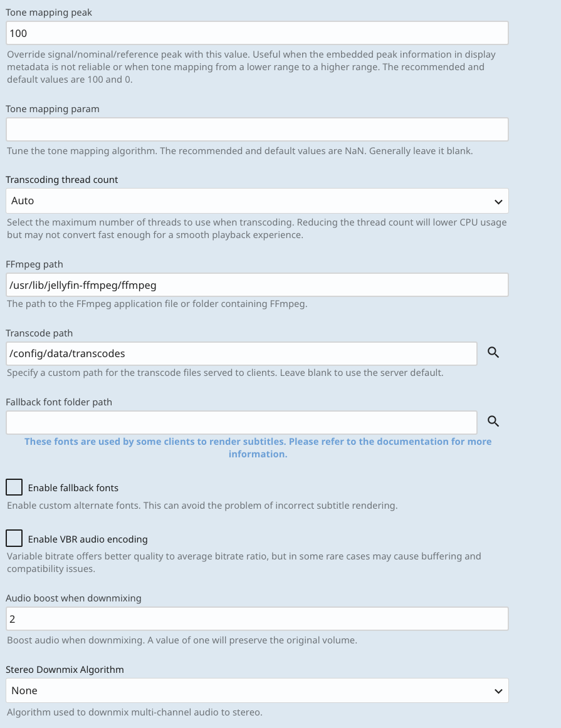Tick the Enable VBR audio encoding checkbox

(14, 538)
